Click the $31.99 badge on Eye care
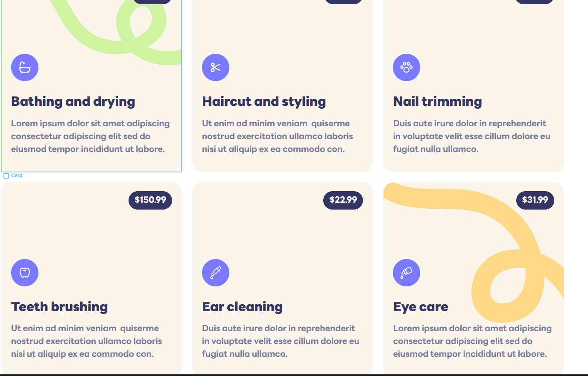Viewport: 588px width, 376px height. [x=535, y=200]
